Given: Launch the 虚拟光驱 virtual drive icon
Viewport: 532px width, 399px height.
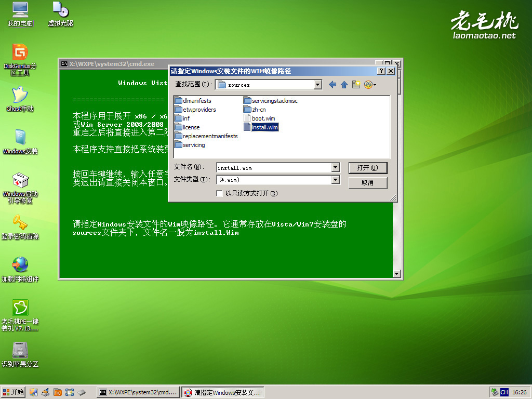Looking at the screenshot, I should [x=61, y=14].
